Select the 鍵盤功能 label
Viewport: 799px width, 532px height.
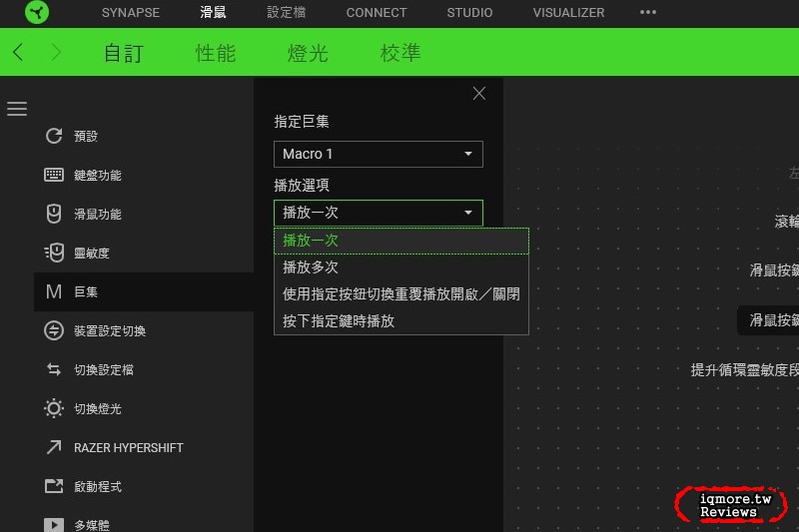pyautogui.click(x=97, y=175)
